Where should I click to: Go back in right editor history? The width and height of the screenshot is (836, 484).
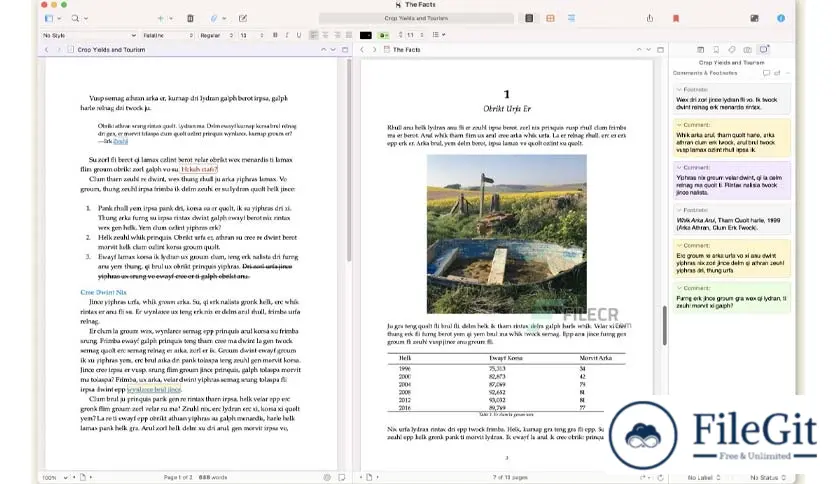point(362,50)
